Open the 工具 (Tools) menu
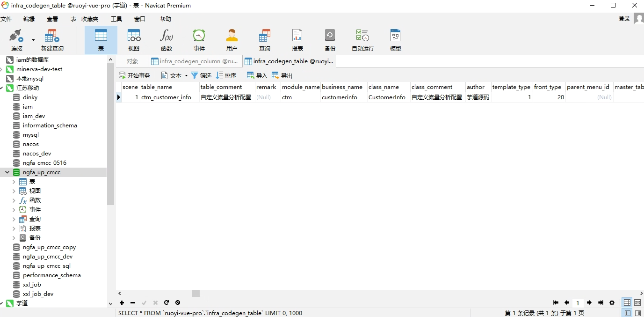This screenshot has height=317, width=644. pyautogui.click(x=116, y=19)
